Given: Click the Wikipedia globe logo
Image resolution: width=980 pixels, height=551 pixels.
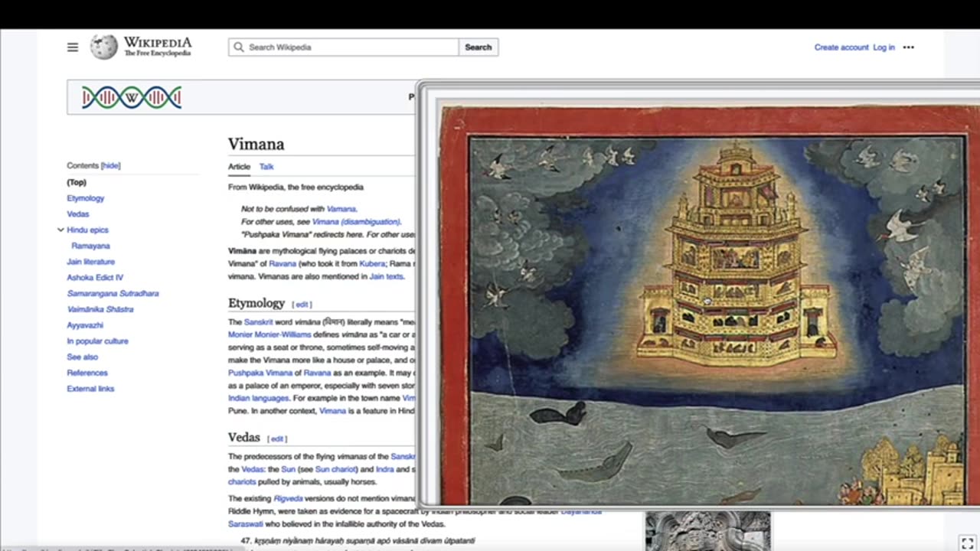Looking at the screenshot, I should tap(104, 47).
